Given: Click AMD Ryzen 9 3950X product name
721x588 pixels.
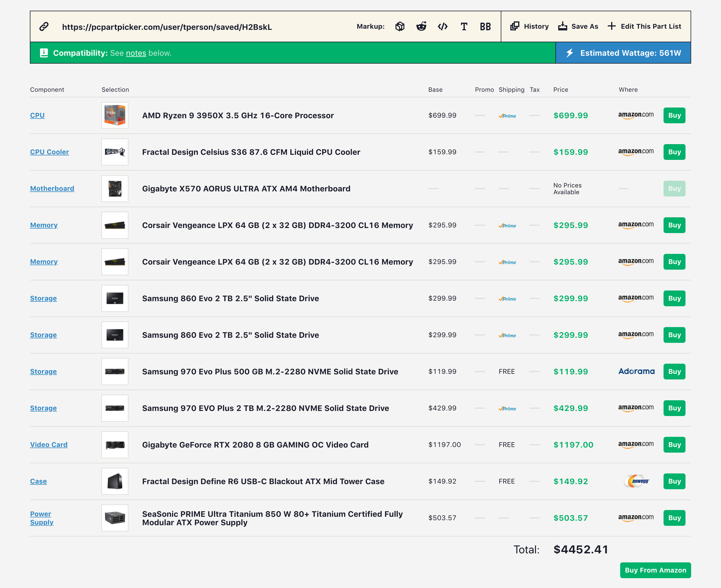Looking at the screenshot, I should pos(238,115).
